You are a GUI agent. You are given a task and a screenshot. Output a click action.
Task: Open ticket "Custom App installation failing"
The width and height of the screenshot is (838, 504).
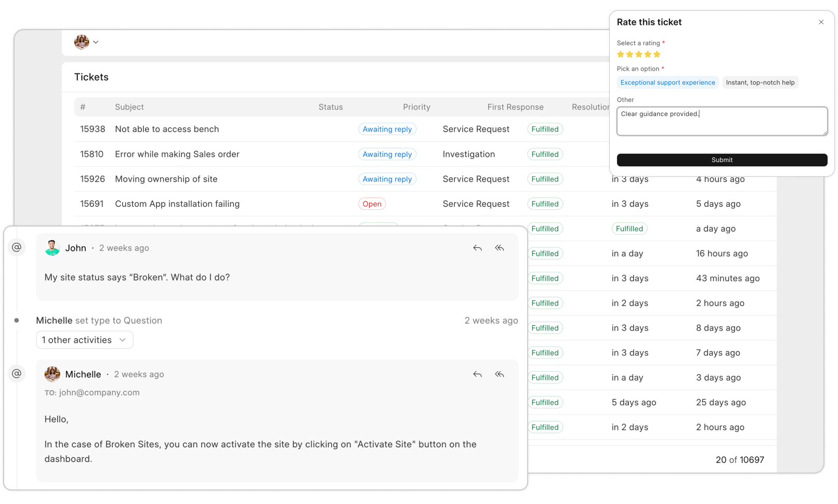click(x=177, y=204)
